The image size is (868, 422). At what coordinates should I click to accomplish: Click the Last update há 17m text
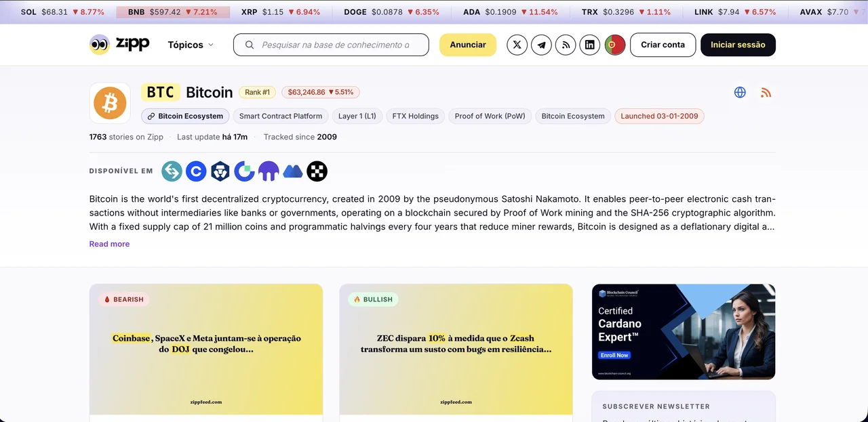pos(212,137)
